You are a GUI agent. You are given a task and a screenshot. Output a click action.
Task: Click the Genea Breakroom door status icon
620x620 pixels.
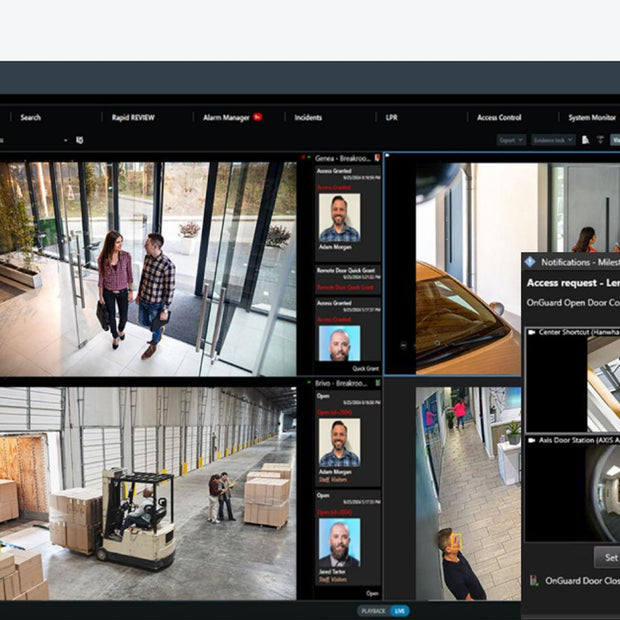click(377, 158)
